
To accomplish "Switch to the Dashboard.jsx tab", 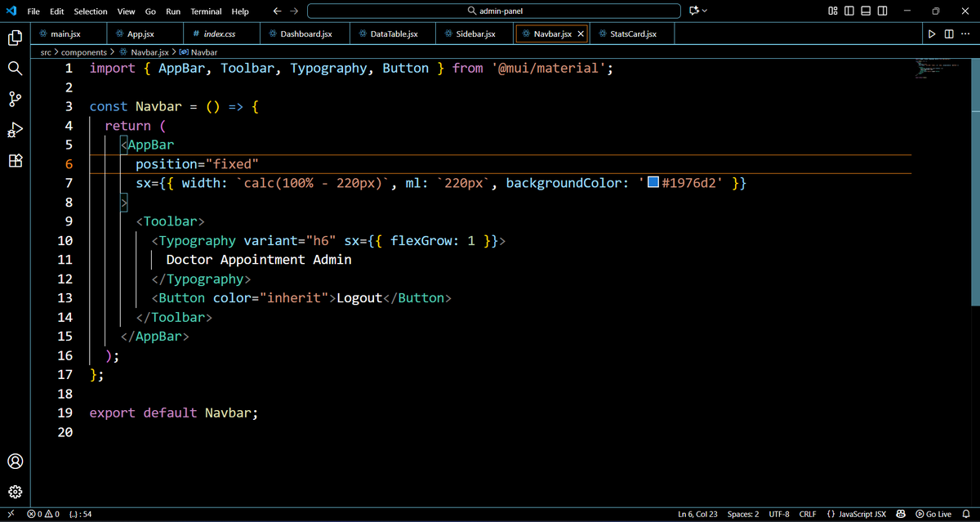I will [305, 34].
